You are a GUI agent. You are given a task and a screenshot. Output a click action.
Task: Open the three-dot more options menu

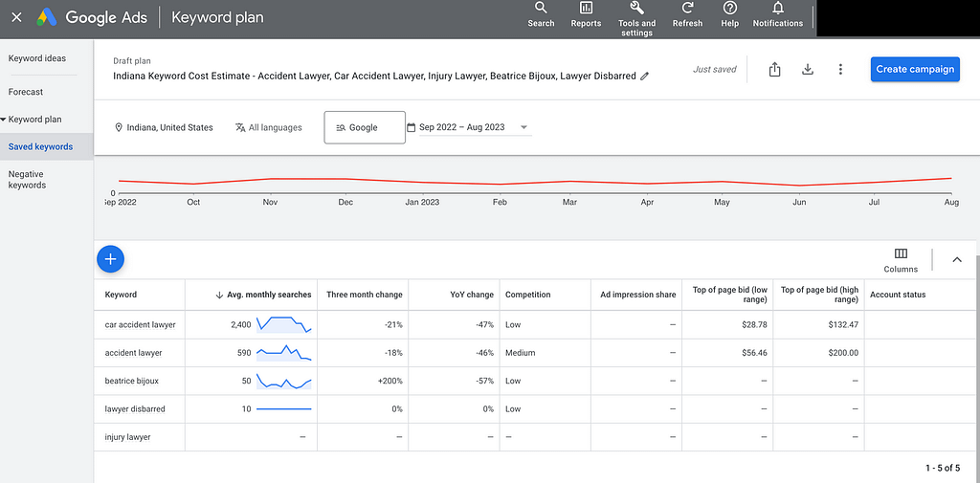click(x=840, y=70)
